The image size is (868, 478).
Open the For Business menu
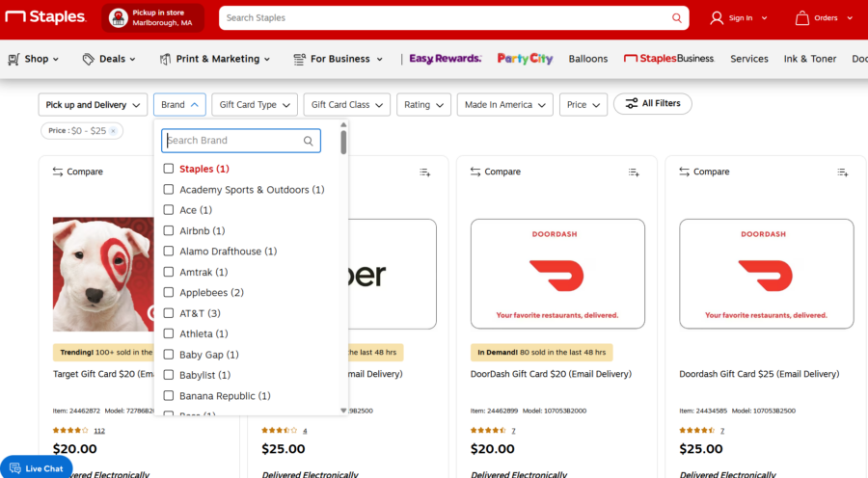pos(339,59)
